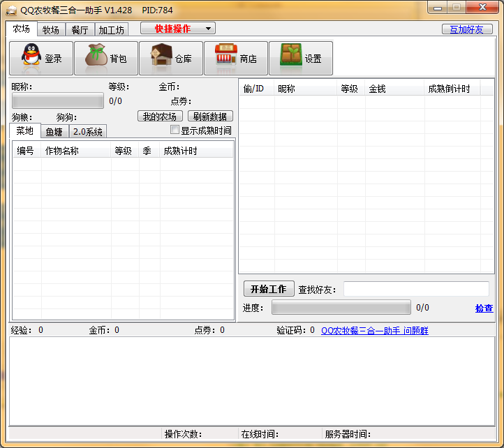Open the 检查 link
Image resolution: width=504 pixels, height=448 pixels.
[484, 308]
